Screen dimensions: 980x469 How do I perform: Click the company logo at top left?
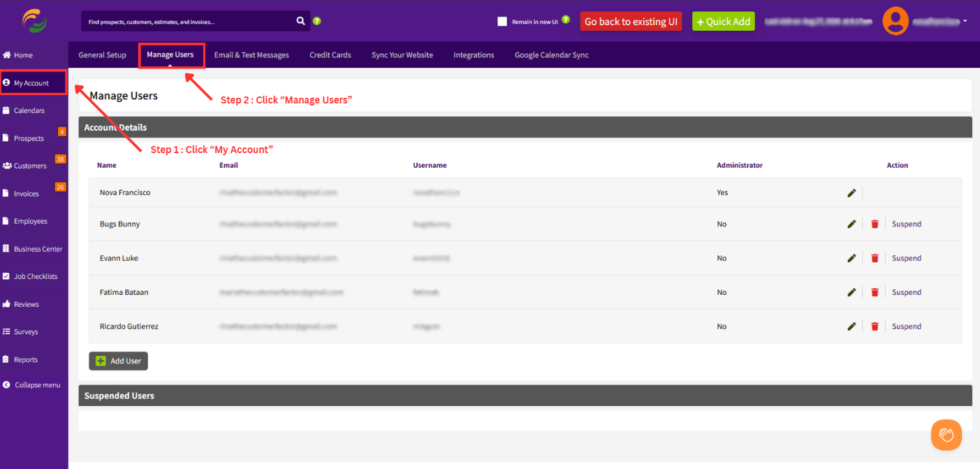[x=34, y=21]
